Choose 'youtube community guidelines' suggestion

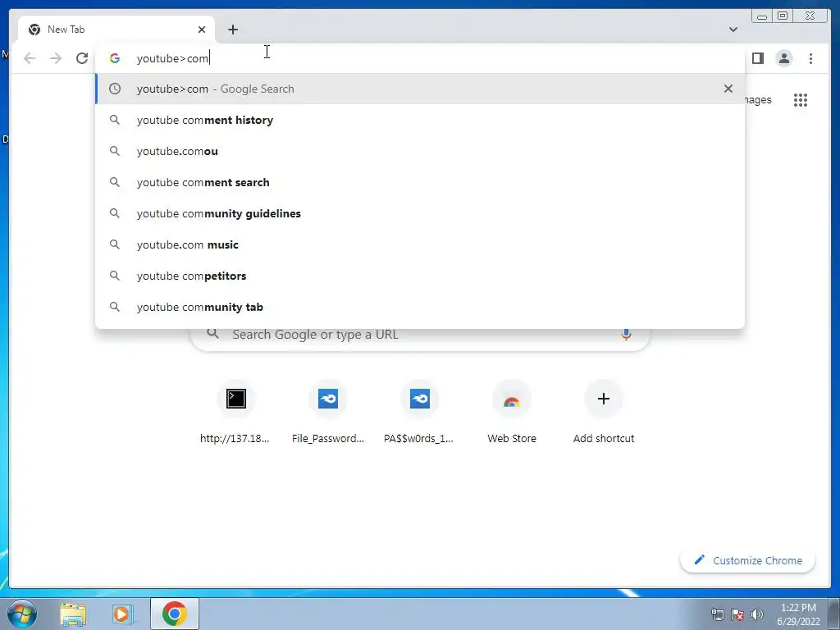420,213
